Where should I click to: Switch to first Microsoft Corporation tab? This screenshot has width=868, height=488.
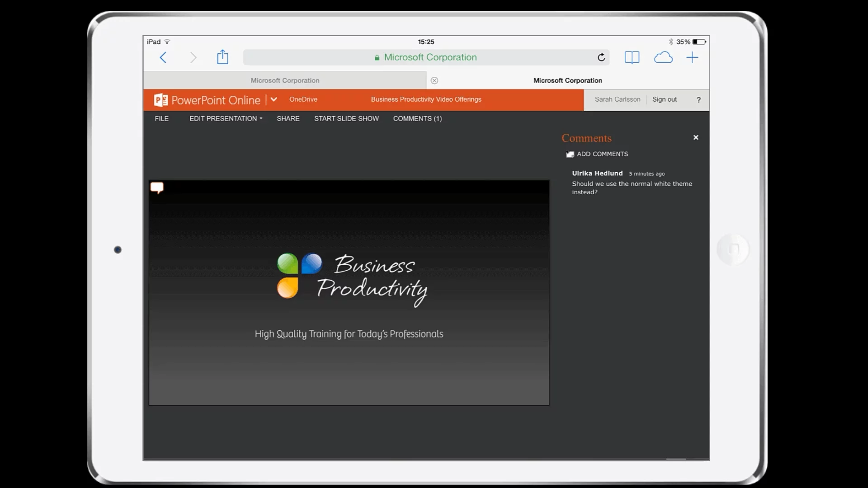[285, 80]
